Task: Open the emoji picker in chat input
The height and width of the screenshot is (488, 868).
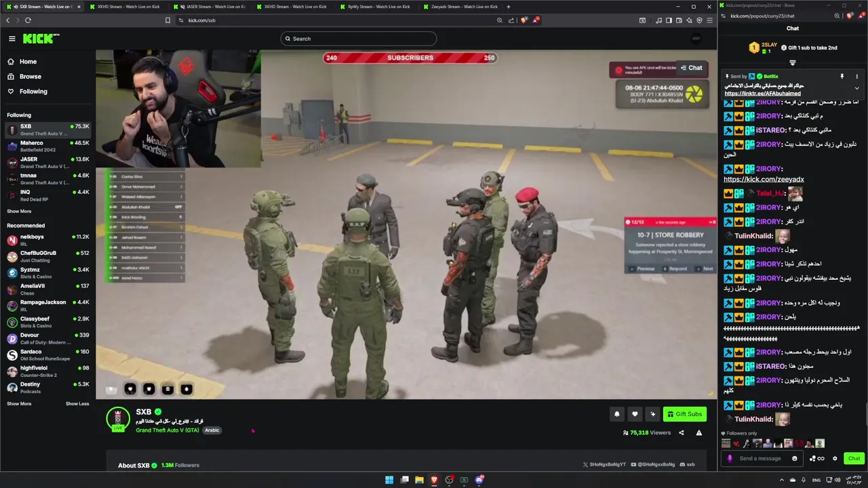Action: [x=795, y=458]
